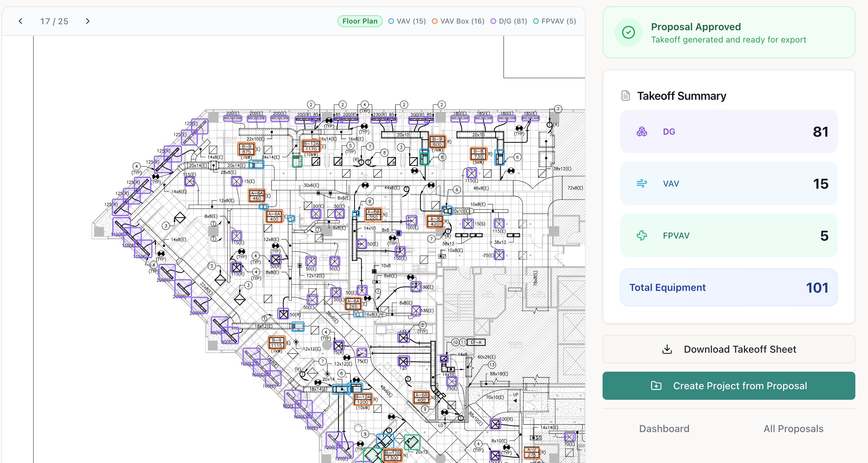This screenshot has height=463, width=868.
Task: Click Download Takeoff Sheet button
Action: pos(729,349)
